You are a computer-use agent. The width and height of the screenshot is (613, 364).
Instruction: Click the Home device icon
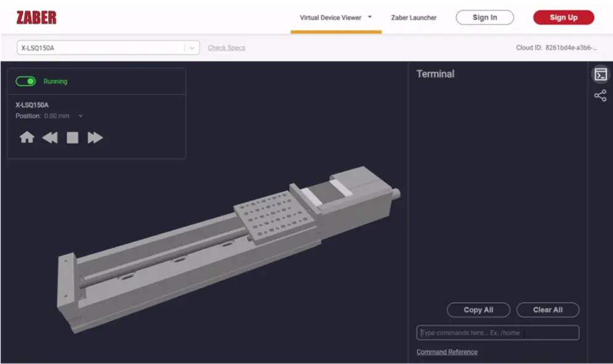[x=27, y=137]
